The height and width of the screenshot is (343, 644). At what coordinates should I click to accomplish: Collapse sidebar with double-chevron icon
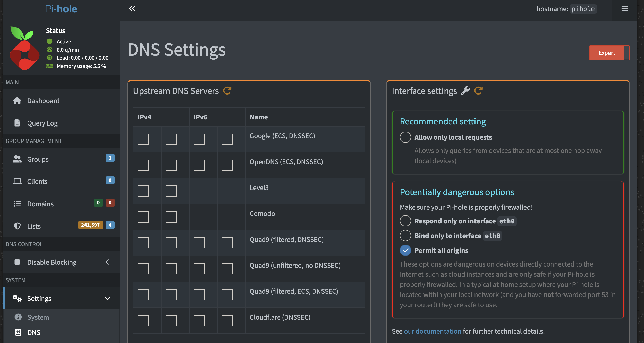(x=132, y=9)
